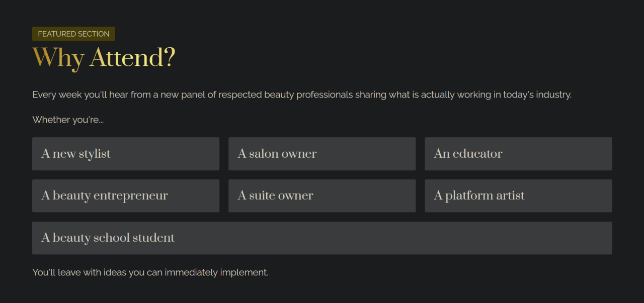This screenshot has height=303, width=644.
Task: Click the word Attend? in the heading
Action: coord(132,58)
